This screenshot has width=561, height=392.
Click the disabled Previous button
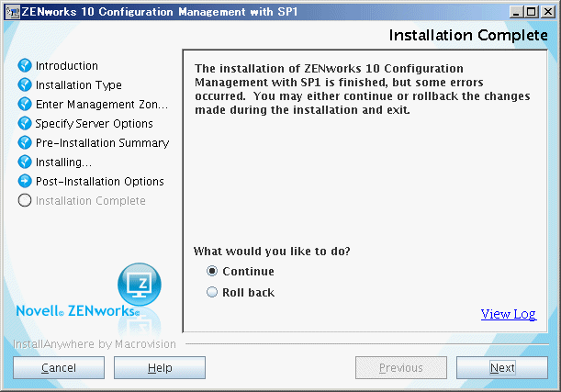click(x=401, y=368)
